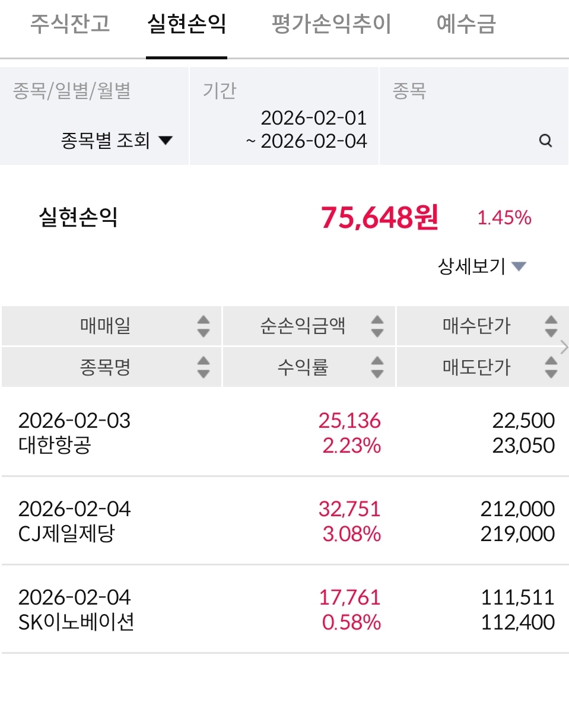Expand 상세보기 details
The width and height of the screenshot is (569, 728).
[x=482, y=266]
